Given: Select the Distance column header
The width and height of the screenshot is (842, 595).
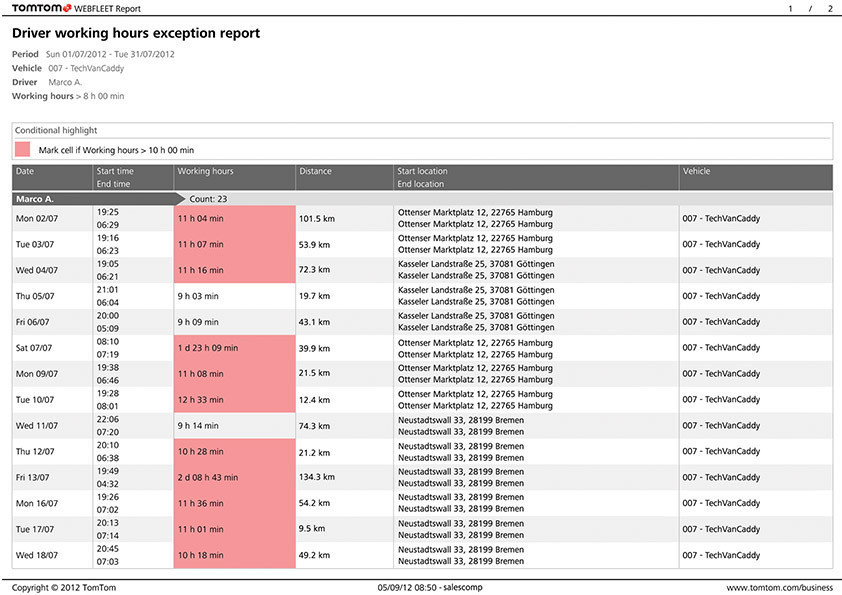Looking at the screenshot, I should coord(315,171).
